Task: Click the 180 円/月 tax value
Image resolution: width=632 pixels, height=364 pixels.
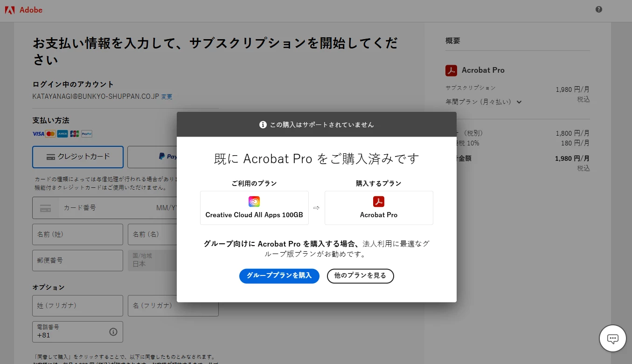Action: 575,143
